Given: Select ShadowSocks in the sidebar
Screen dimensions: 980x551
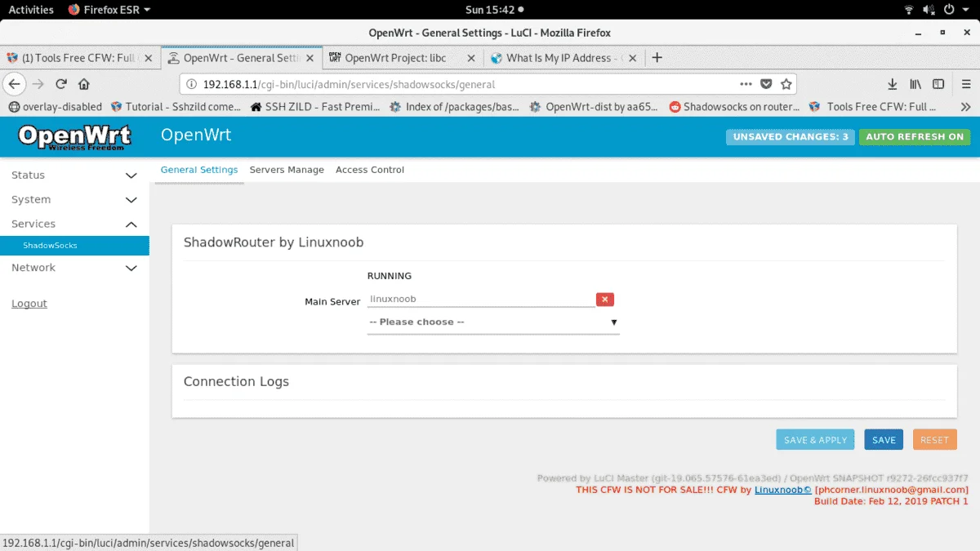Looking at the screenshot, I should click(x=74, y=246).
